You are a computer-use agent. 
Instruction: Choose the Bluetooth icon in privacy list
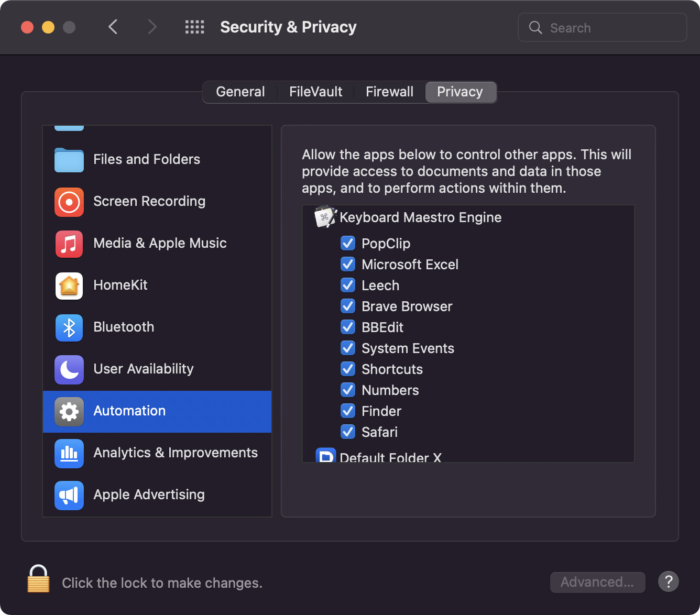(69, 328)
